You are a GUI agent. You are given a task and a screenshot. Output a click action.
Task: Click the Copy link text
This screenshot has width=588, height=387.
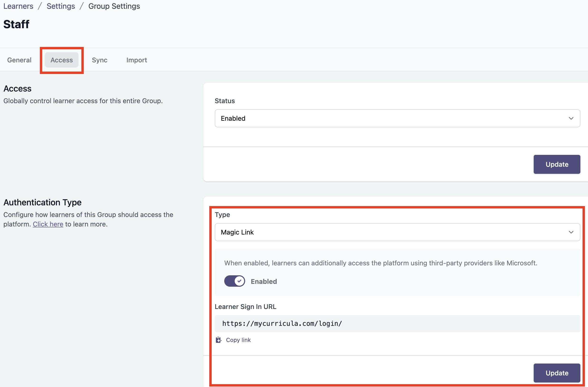[x=238, y=340]
